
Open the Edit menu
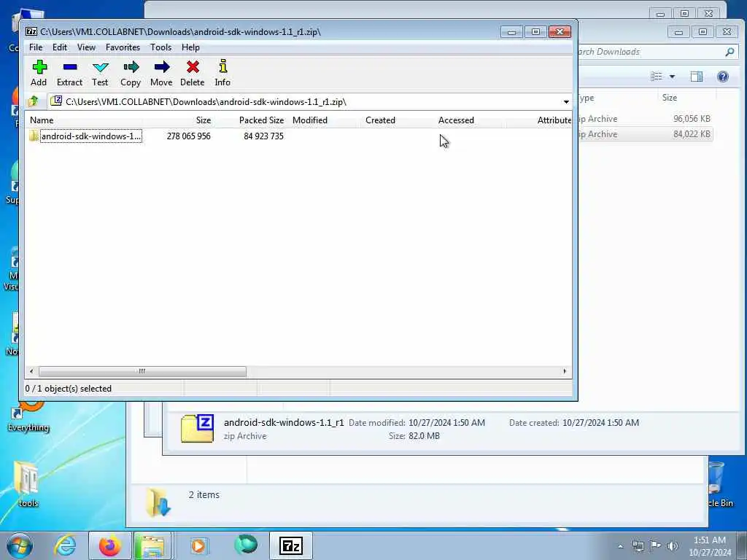60,47
